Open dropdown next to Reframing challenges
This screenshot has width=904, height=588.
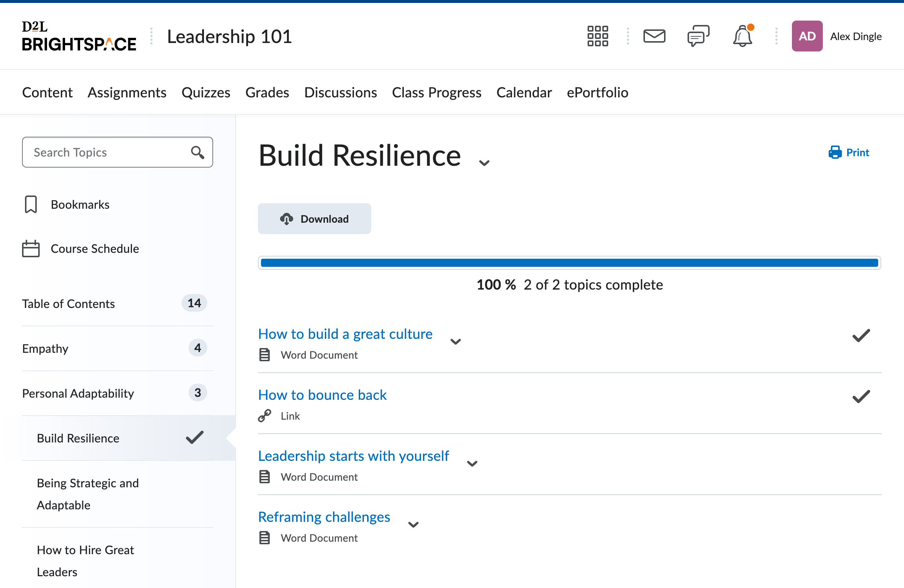coord(413,524)
